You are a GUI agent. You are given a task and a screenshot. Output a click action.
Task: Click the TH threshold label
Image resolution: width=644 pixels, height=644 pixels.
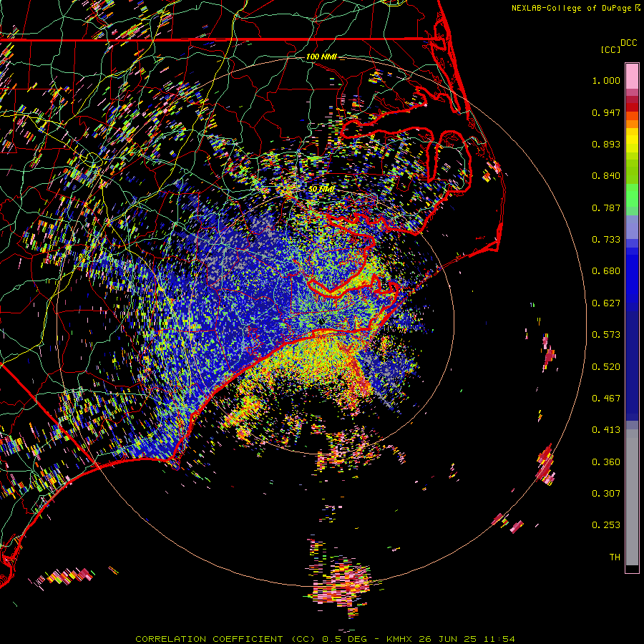615,557
